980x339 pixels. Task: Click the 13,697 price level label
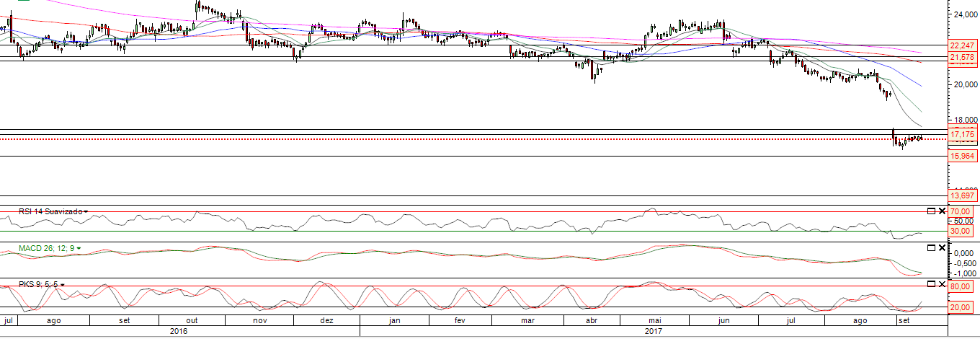[x=963, y=195]
